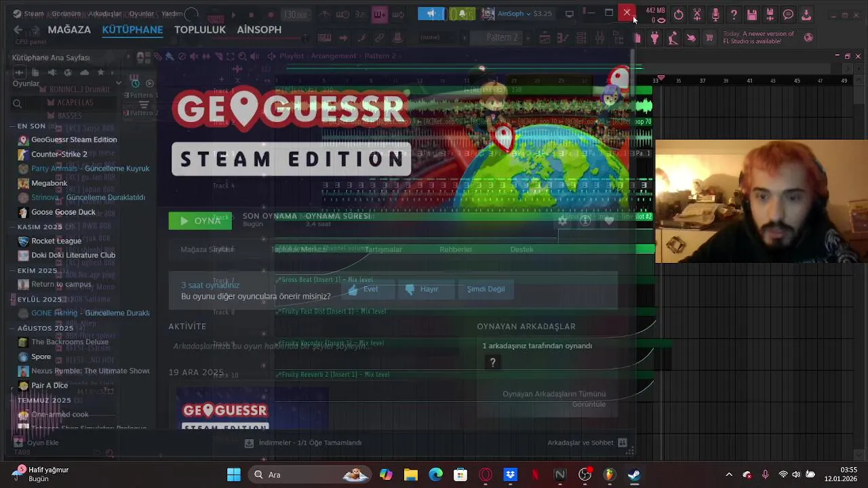Click the taskbar Ara search box

309,475
